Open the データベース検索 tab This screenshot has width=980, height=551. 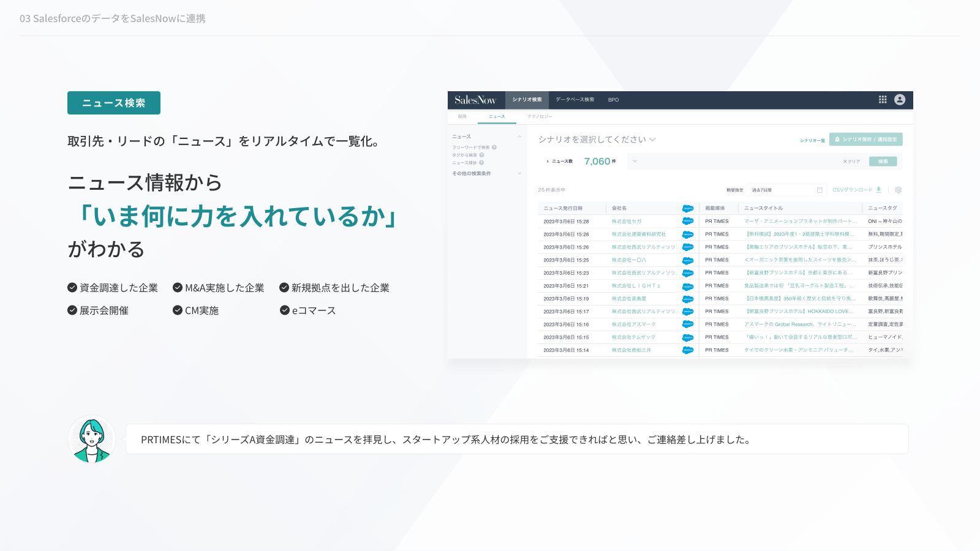pyautogui.click(x=575, y=100)
